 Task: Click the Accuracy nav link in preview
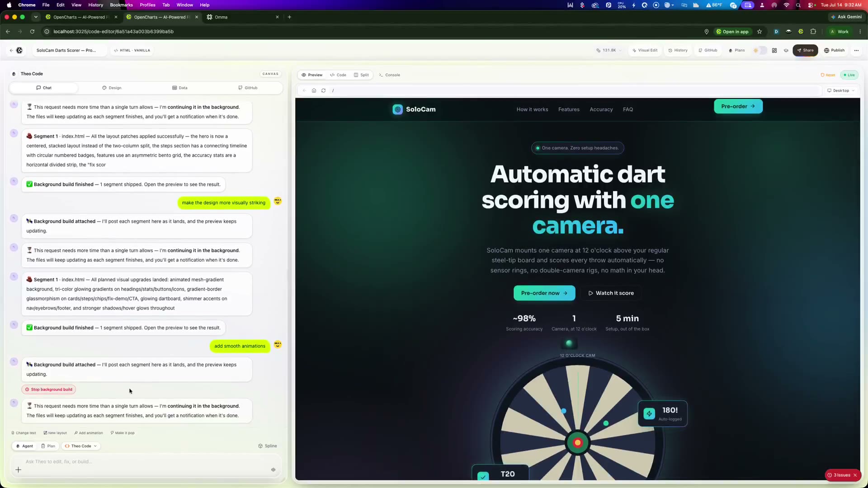tap(601, 109)
